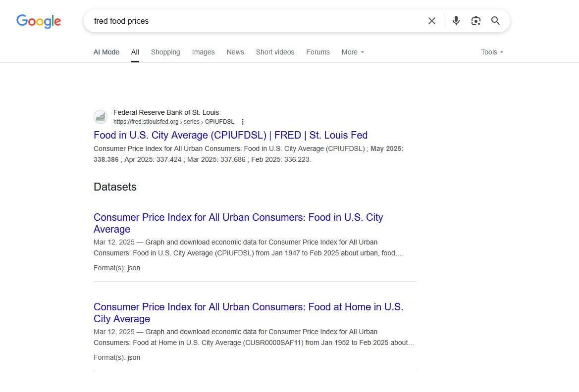
Task: Open the Shopping tab
Action: (x=165, y=52)
